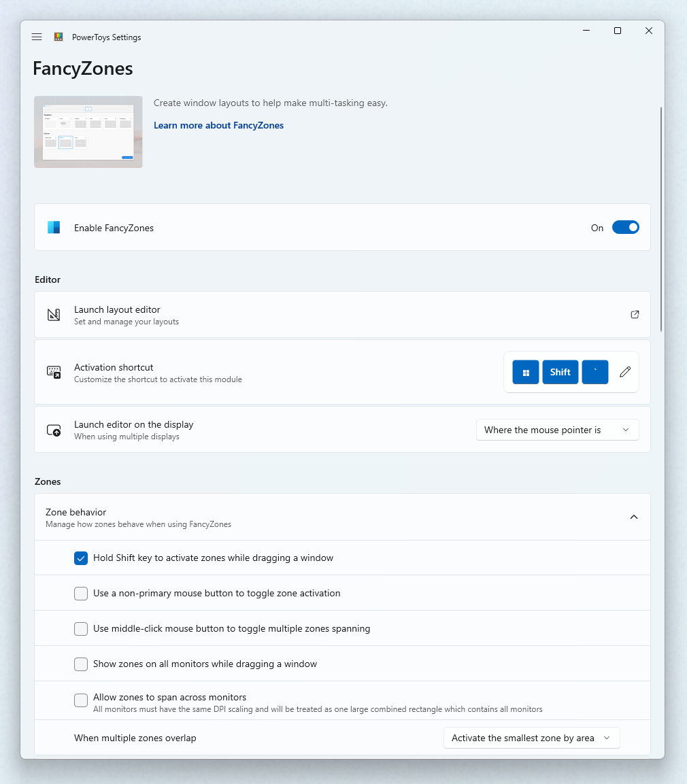Open Learn more about FancyZones link
687x784 pixels.
218,125
